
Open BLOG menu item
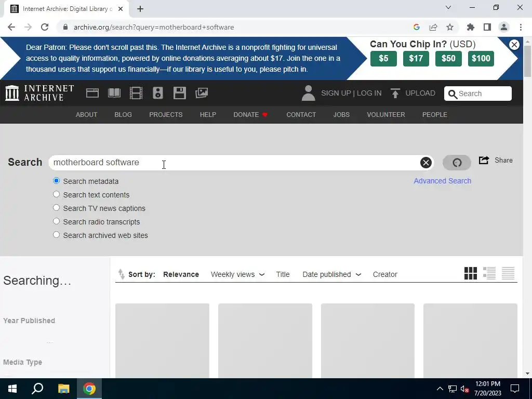tap(123, 115)
